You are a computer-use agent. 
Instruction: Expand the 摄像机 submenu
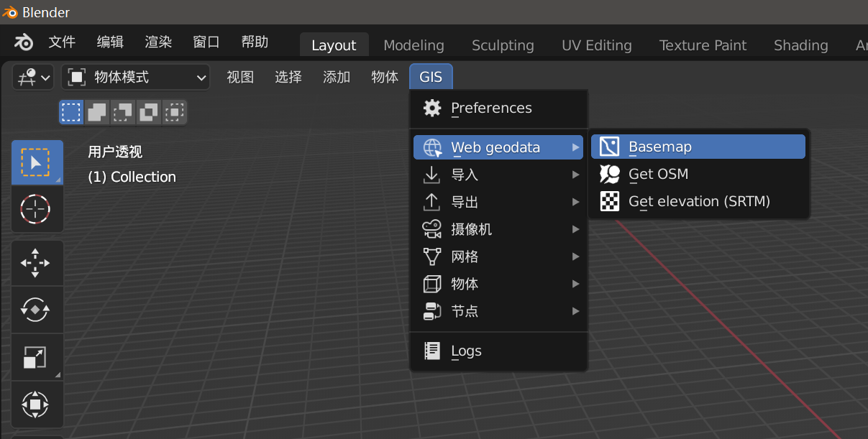[498, 229]
